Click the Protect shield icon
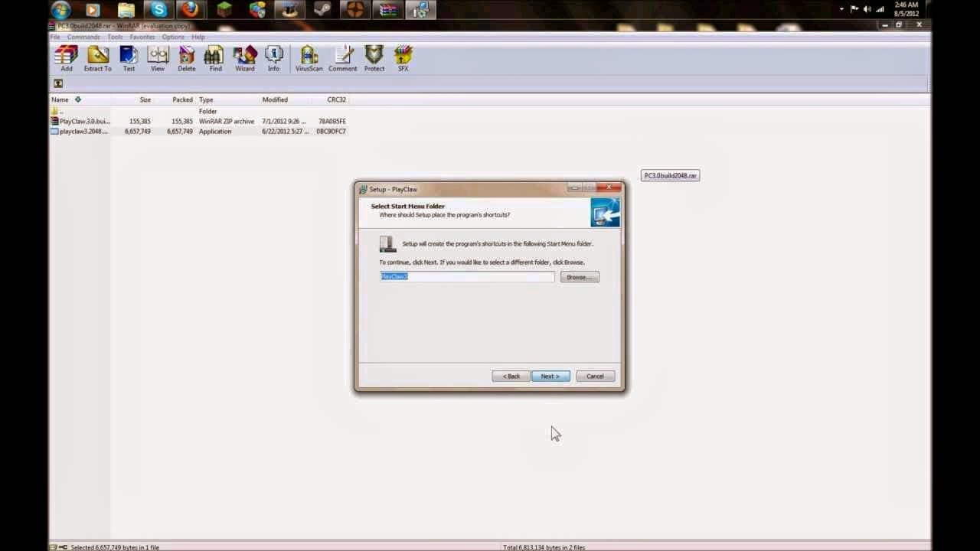This screenshot has width=980, height=551. coord(374,59)
